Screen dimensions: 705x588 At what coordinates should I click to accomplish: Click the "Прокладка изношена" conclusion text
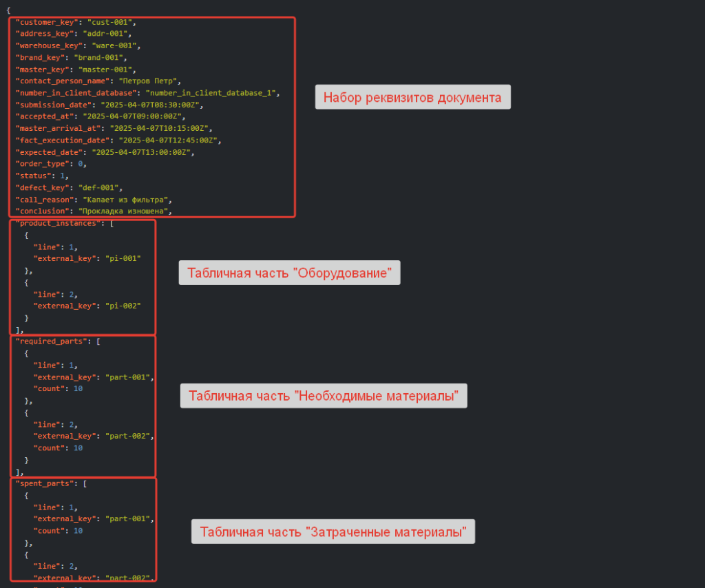(125, 211)
